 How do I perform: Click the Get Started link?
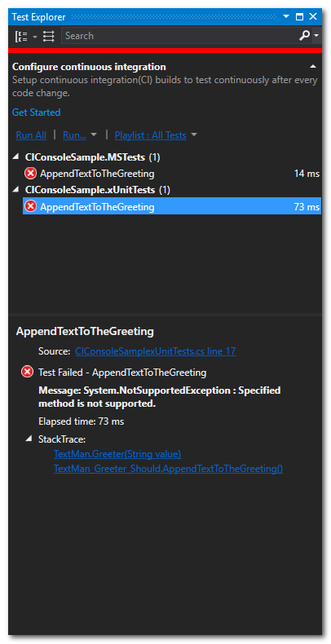[x=36, y=112]
